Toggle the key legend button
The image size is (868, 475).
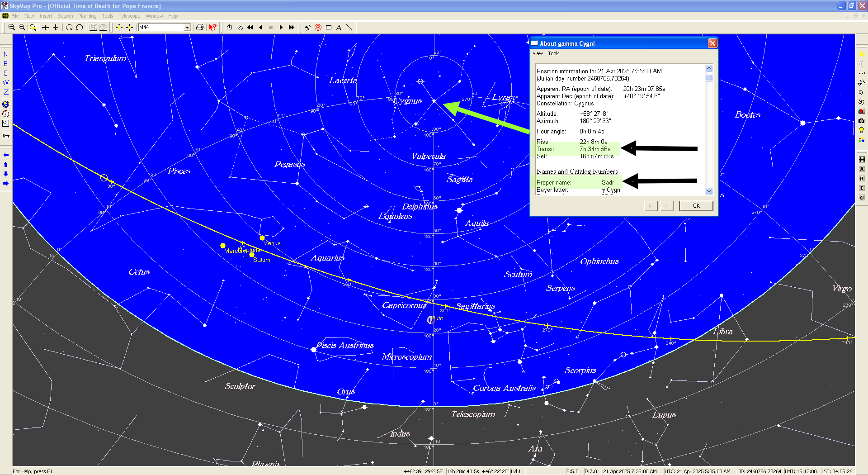click(x=6, y=136)
